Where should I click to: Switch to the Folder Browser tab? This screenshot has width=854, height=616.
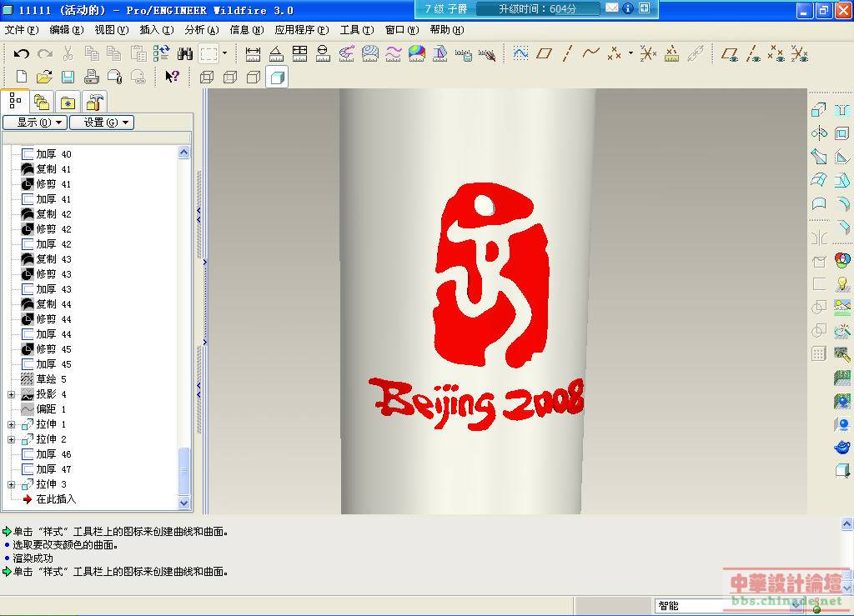pos(42,102)
